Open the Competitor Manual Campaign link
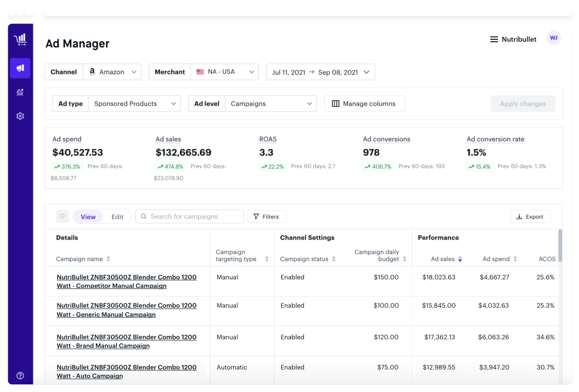579x392 pixels. pos(127,281)
